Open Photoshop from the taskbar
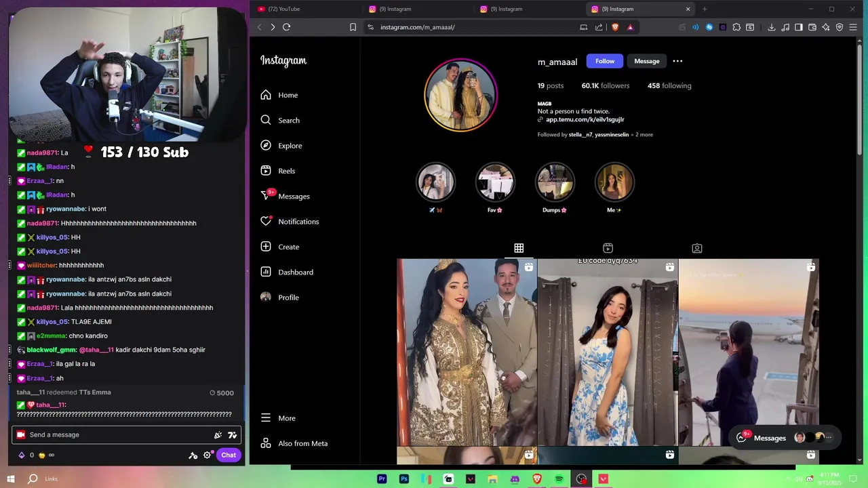The width and height of the screenshot is (868, 488). pyautogui.click(x=404, y=479)
